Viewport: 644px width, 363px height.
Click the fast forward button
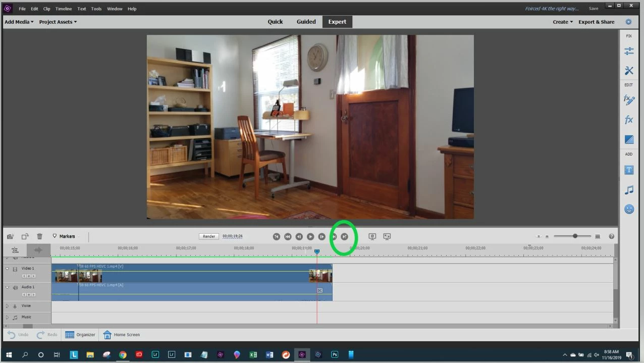click(333, 236)
